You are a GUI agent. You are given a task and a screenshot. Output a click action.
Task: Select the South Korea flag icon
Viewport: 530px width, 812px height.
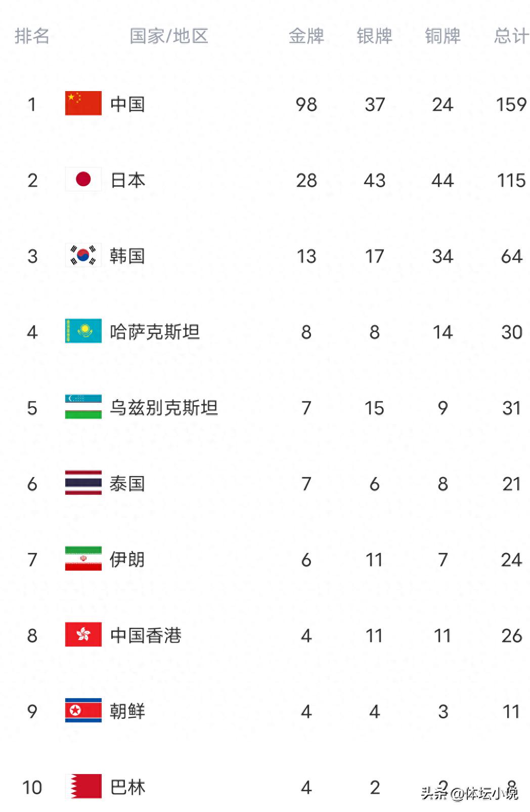[83, 255]
